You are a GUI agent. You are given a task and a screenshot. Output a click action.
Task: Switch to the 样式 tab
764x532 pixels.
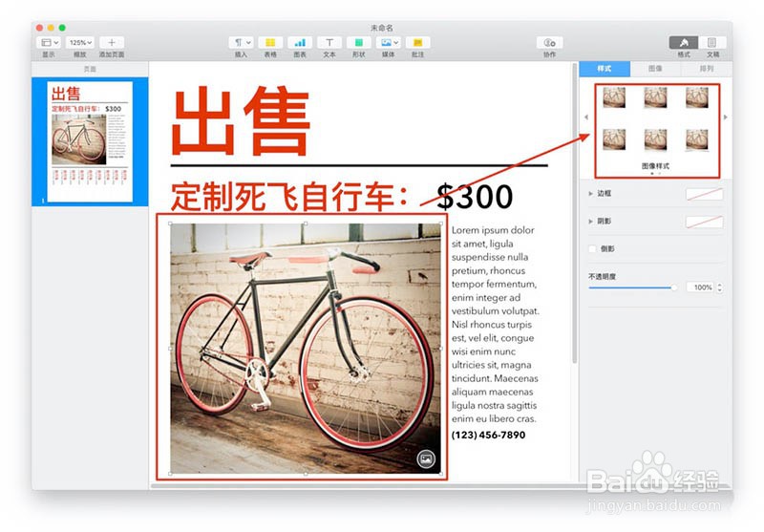pyautogui.click(x=605, y=69)
